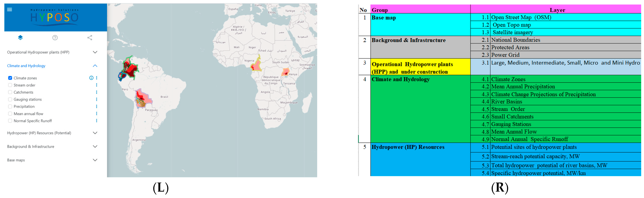
Task: Expand Hydropower (HP) Resources (Potential) group
Action: pyautogui.click(x=95, y=133)
